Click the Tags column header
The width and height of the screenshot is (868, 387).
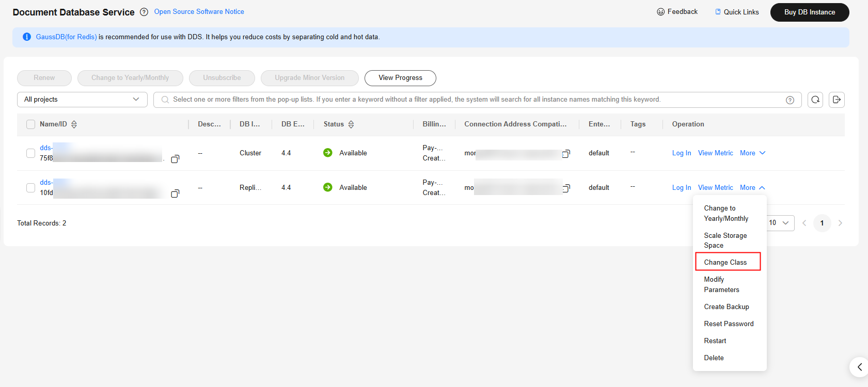click(x=638, y=124)
